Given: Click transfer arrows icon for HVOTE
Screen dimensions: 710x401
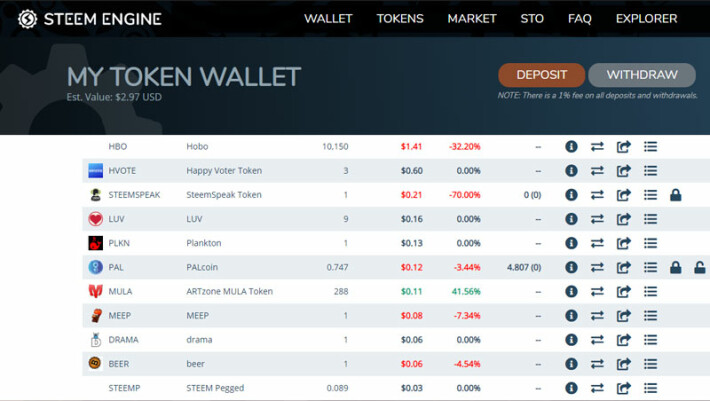Looking at the screenshot, I should pyautogui.click(x=597, y=171).
